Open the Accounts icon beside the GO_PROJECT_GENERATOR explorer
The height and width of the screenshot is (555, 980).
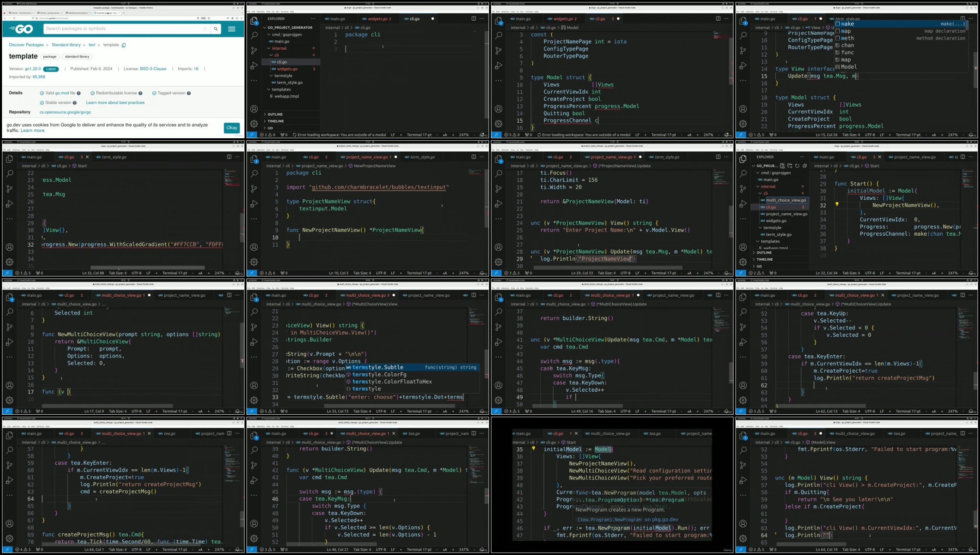tap(254, 109)
